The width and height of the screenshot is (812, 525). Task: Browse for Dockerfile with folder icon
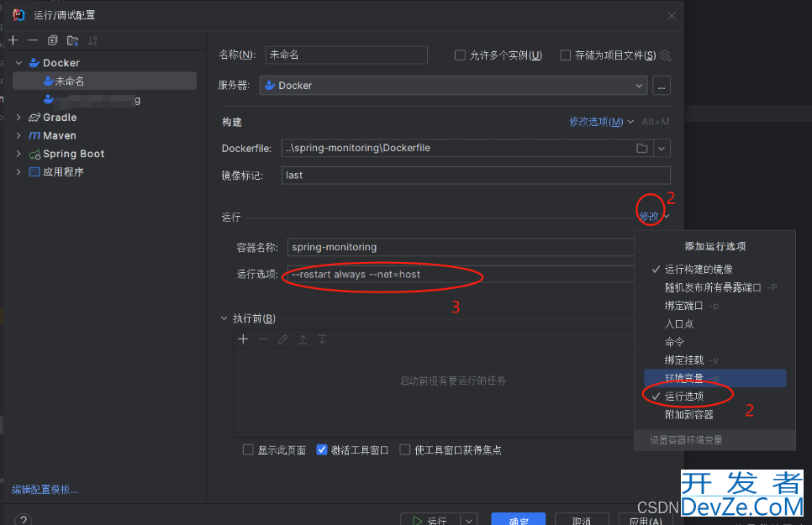click(x=641, y=149)
